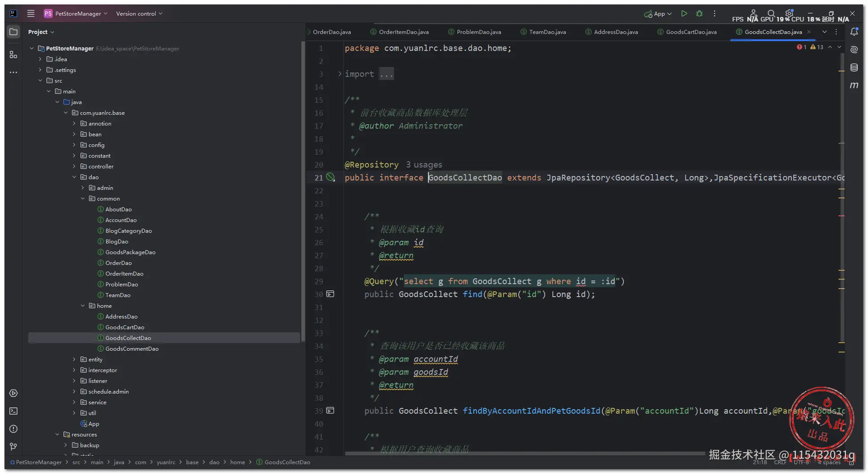The image size is (868, 474).
Task: Open the App run configuration dropdown
Action: tap(658, 14)
